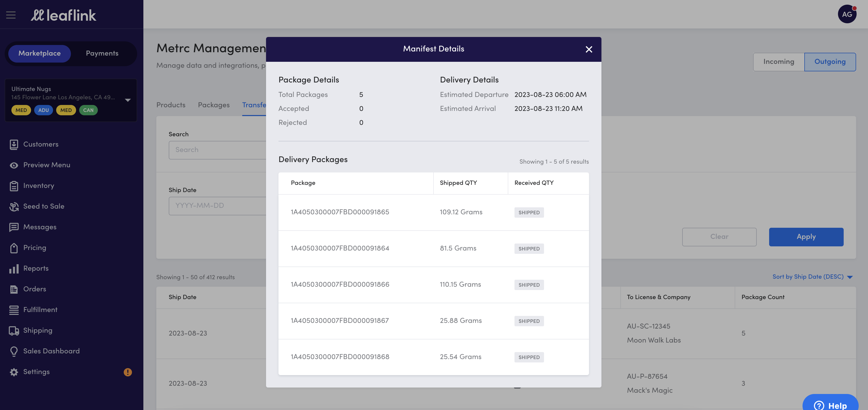Click the Orders document icon
Viewport: 868px width, 410px height.
tap(14, 289)
